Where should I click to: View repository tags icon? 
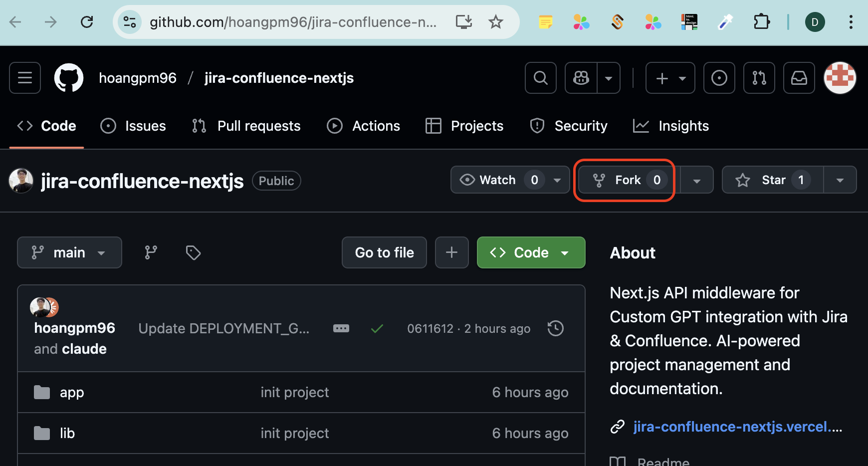pos(193,252)
